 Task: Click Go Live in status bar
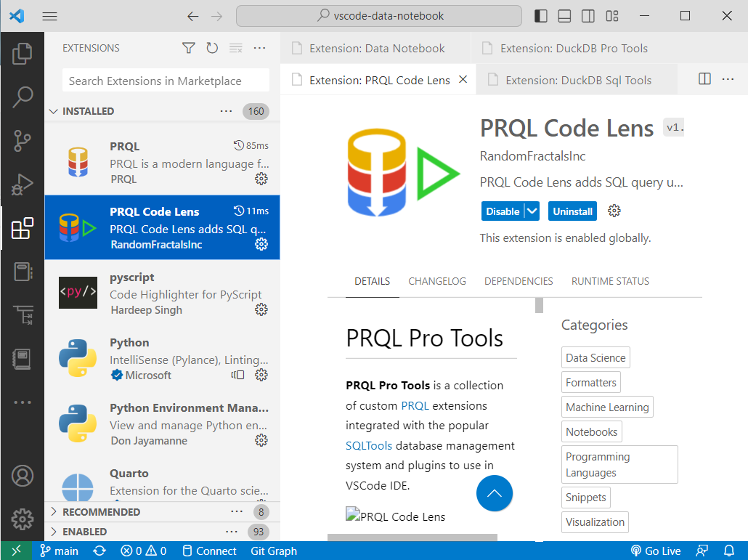[x=656, y=551]
